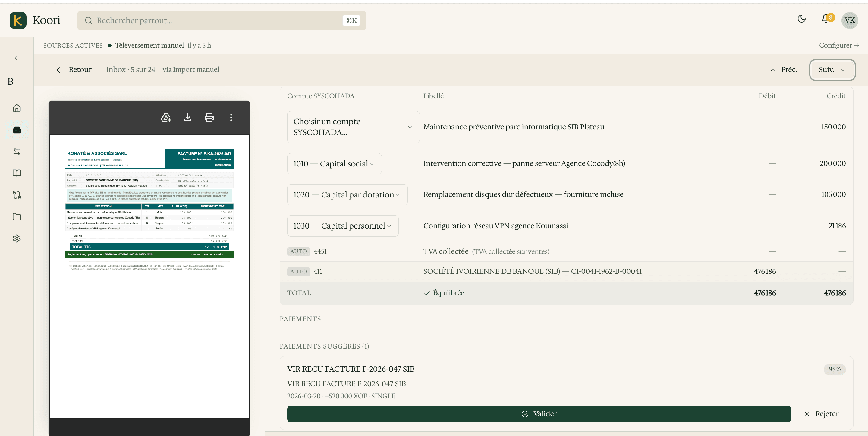Validate the suggested payment with Valider
The height and width of the screenshot is (436, 868).
539,414
